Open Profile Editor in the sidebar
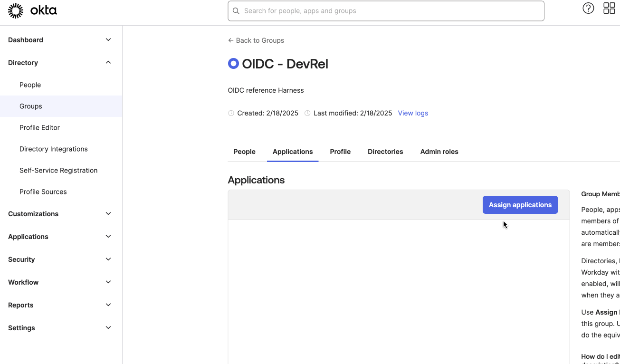Screen dimensions: 620x364 tap(39, 127)
